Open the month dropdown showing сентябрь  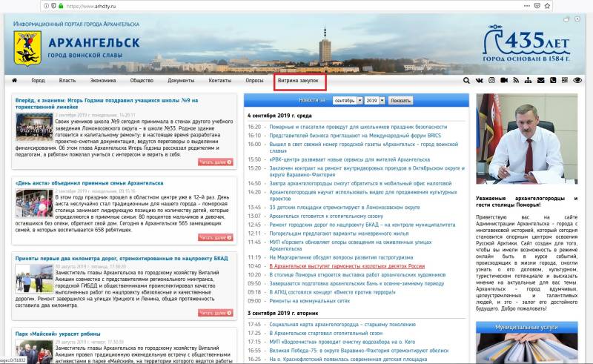tap(346, 99)
